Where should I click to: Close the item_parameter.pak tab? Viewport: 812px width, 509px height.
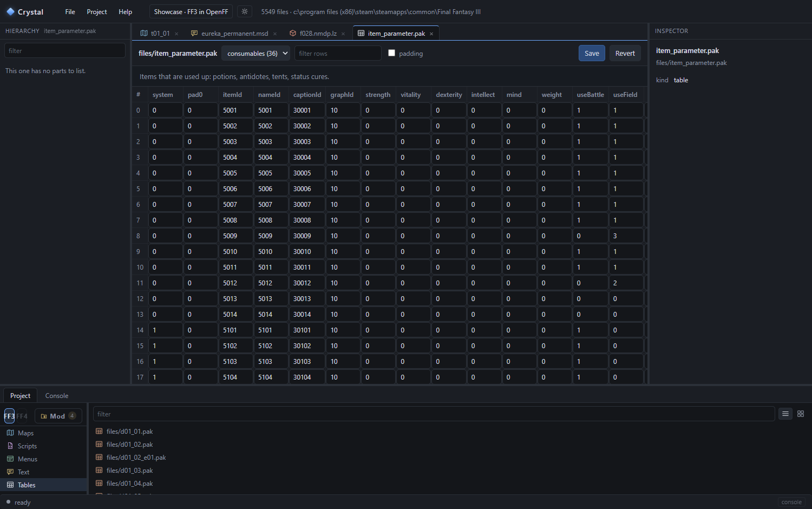point(431,34)
